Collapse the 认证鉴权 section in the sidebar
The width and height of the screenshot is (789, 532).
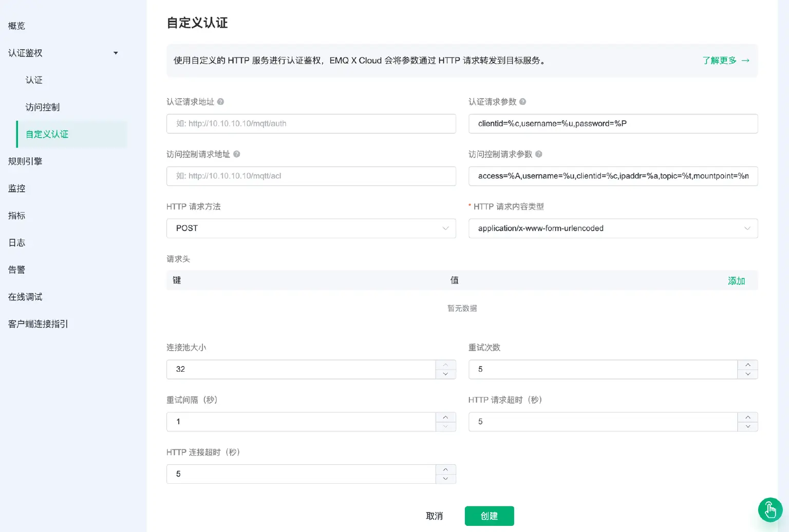[x=116, y=53]
